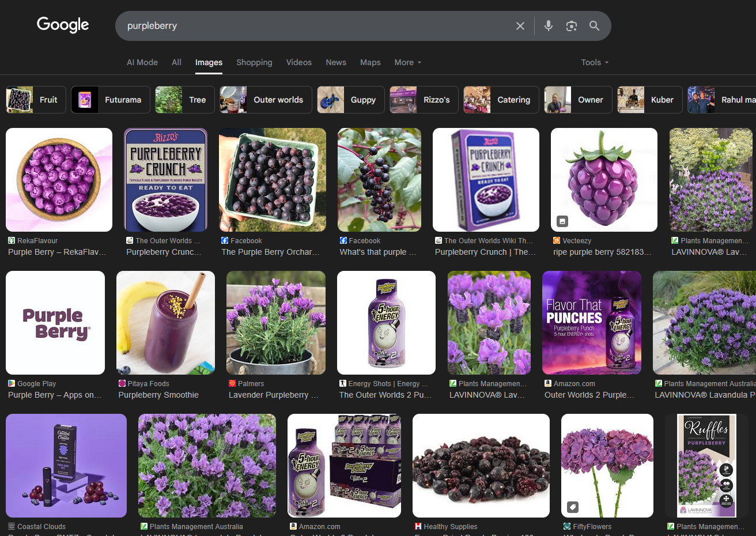Click Pitaya Foods source favicon
Screen dimensions: 756x536
[122, 383]
